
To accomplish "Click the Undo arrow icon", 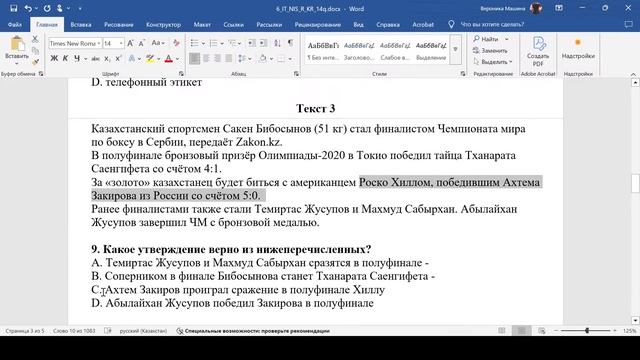I will 28,8.
